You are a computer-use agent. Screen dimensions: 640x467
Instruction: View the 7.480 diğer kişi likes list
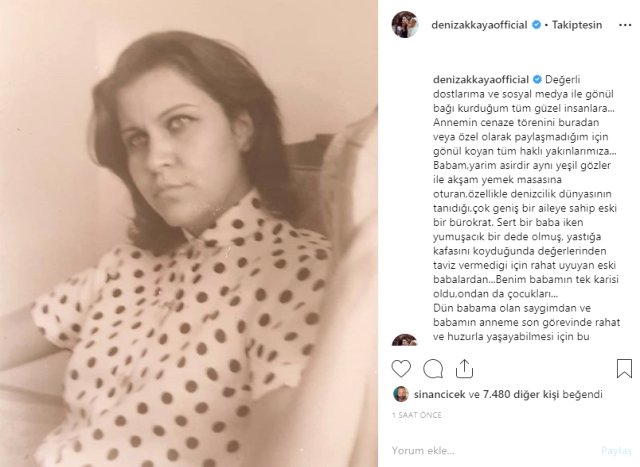point(521,394)
